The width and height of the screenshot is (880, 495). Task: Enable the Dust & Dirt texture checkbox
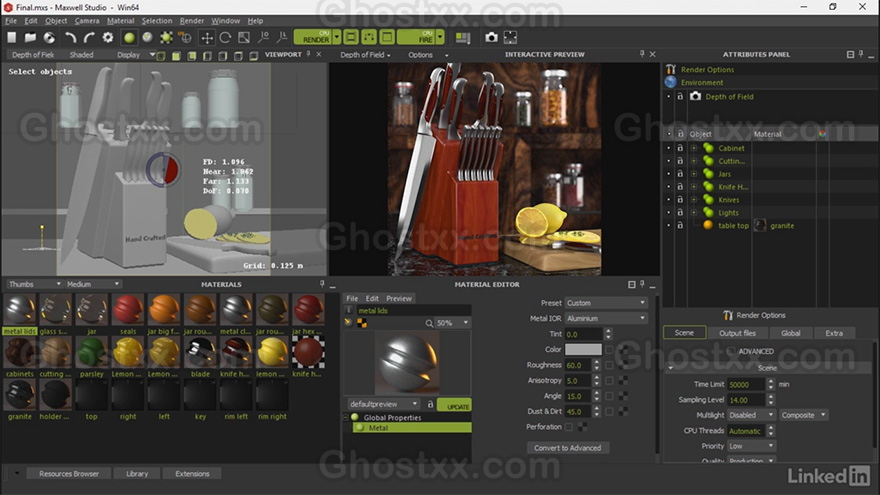point(609,411)
